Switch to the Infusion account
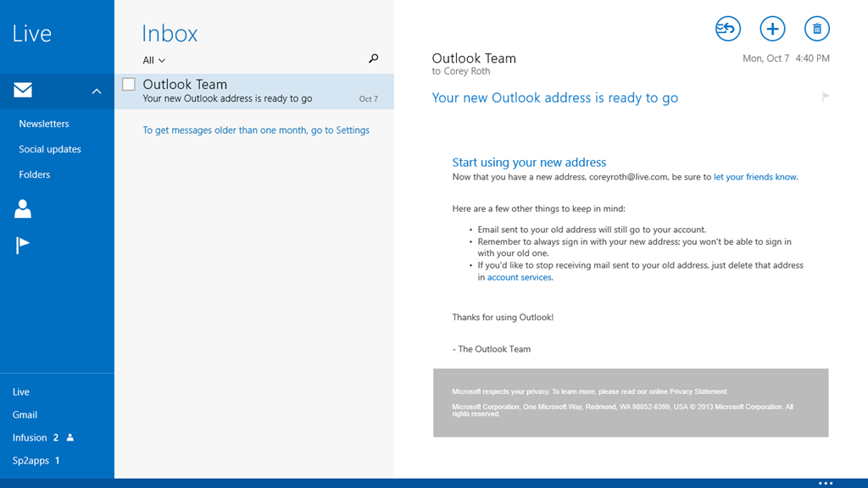Viewport: 868px width, 488px height. click(30, 437)
